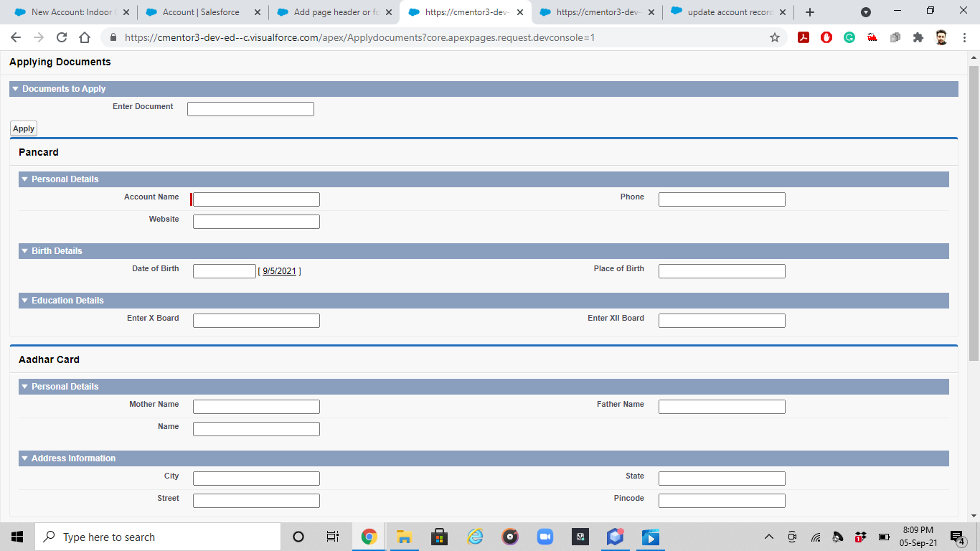Open the gray copy-pages extension icon

tap(895, 37)
